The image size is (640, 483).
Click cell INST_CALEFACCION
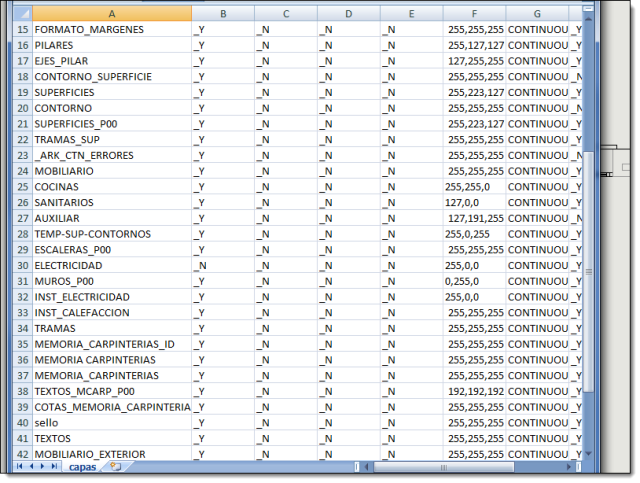tap(112, 313)
